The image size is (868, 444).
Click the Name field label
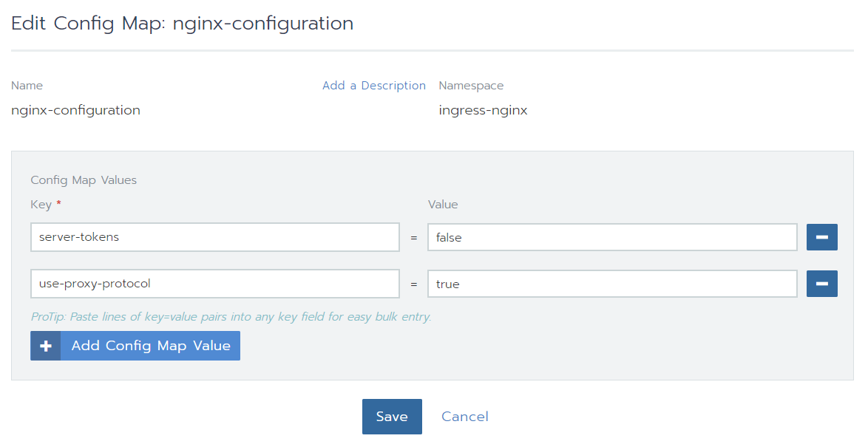(x=27, y=86)
